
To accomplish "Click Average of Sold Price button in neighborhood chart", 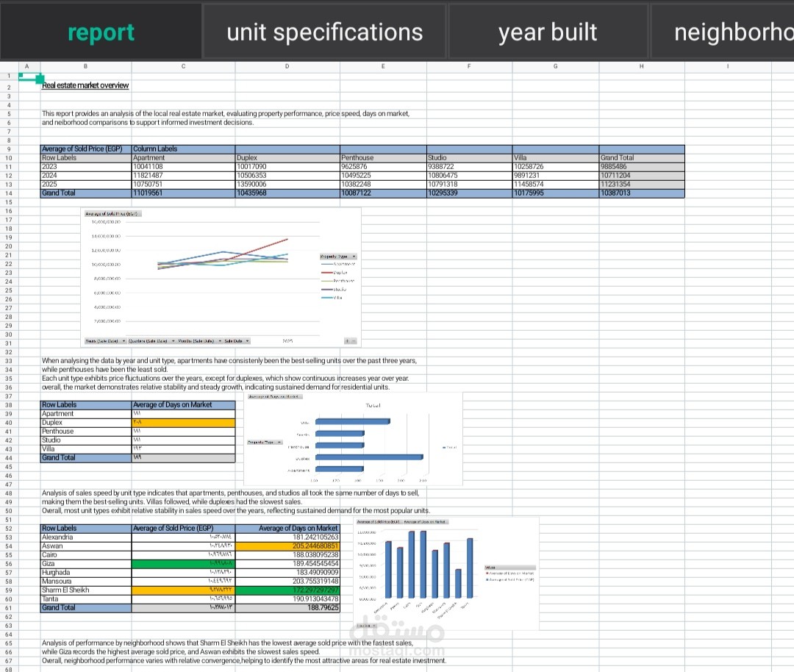I will tap(379, 521).
